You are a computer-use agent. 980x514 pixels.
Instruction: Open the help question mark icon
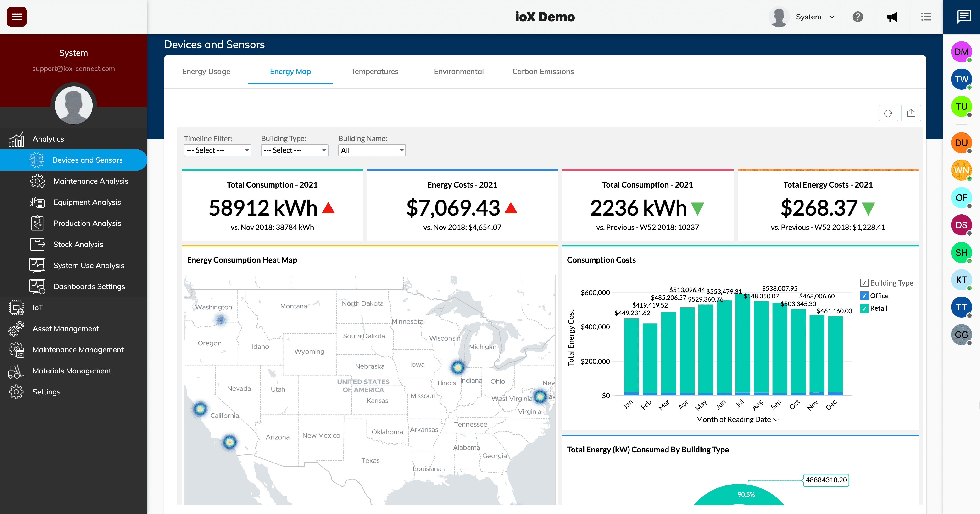[857, 17]
